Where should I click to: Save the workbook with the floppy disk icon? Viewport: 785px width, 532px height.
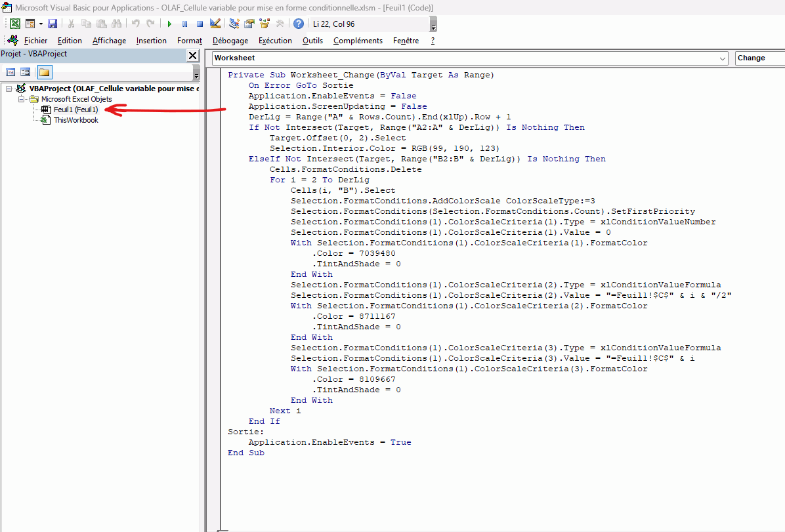(53, 24)
